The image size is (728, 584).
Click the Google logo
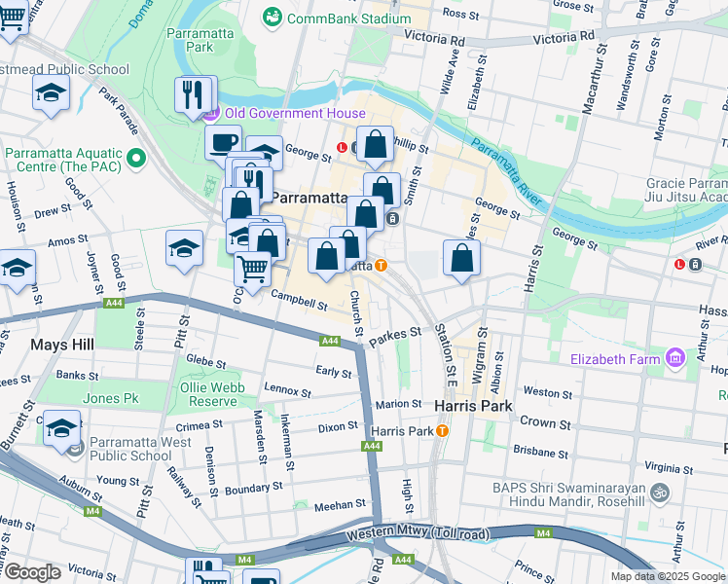click(32, 573)
